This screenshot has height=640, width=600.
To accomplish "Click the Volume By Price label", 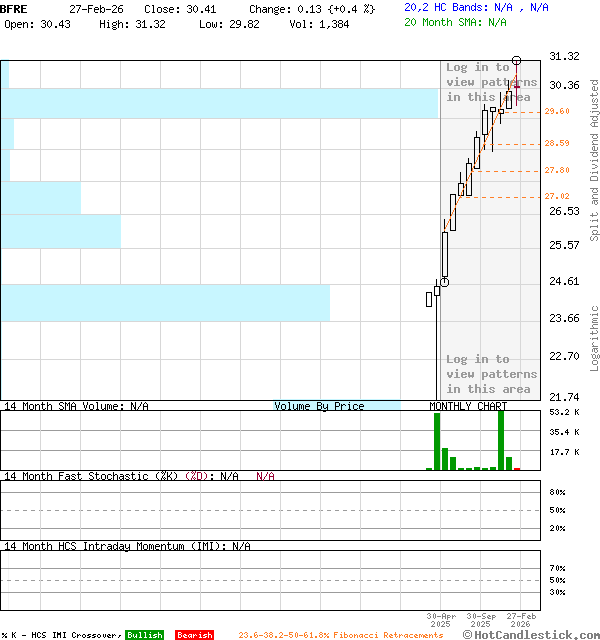I will pos(319,406).
